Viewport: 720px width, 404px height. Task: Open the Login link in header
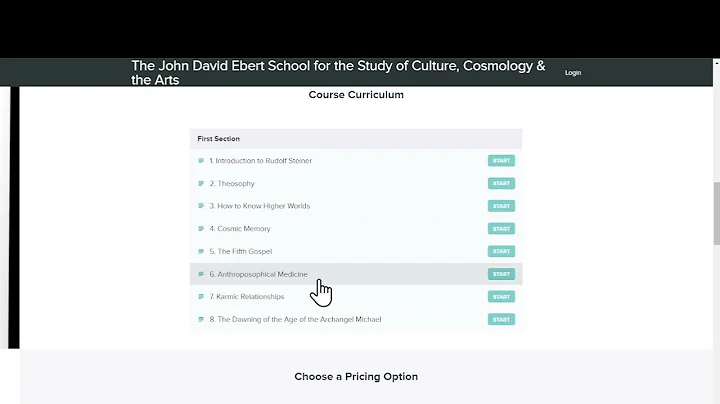tap(573, 73)
